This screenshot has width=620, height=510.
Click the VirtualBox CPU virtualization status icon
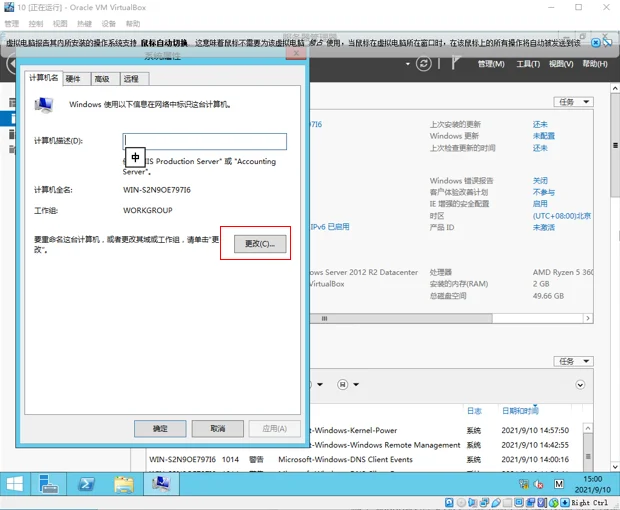point(542,502)
